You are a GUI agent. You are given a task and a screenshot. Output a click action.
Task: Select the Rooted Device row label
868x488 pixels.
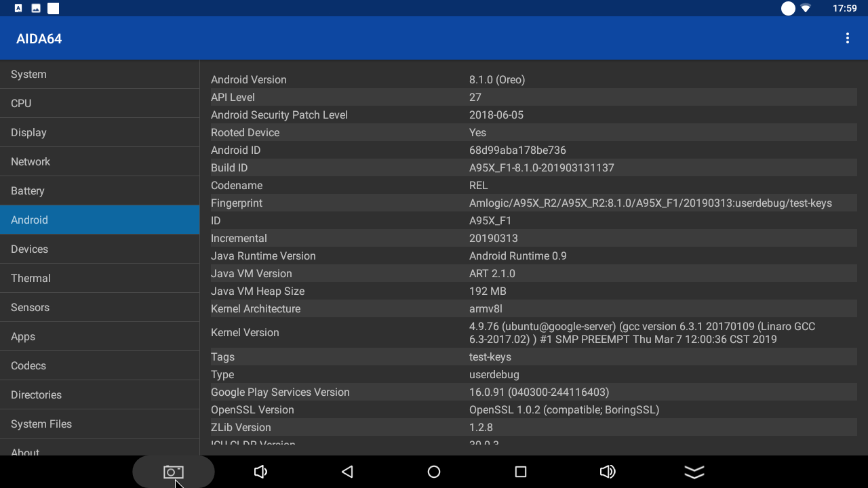click(245, 133)
